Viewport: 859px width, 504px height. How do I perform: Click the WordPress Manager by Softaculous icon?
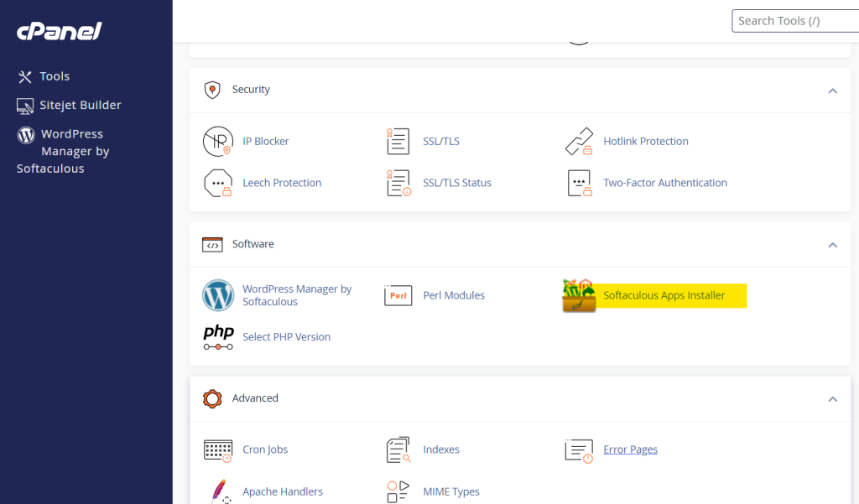[x=217, y=295]
